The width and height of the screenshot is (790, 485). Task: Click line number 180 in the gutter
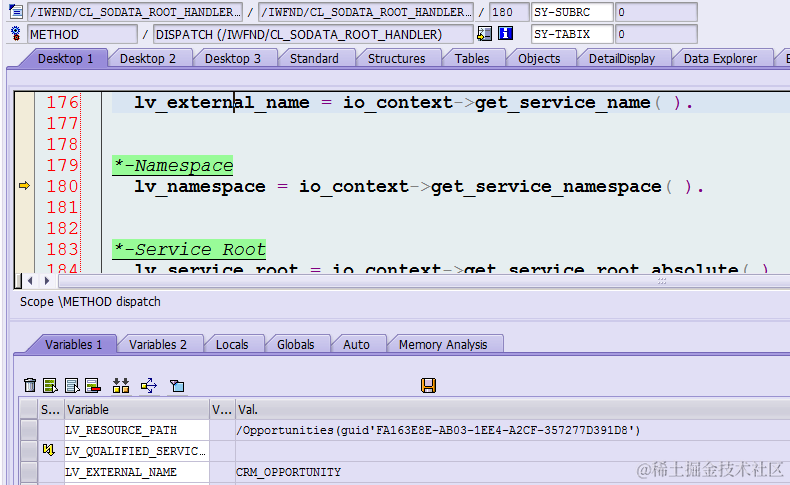pyautogui.click(x=62, y=186)
